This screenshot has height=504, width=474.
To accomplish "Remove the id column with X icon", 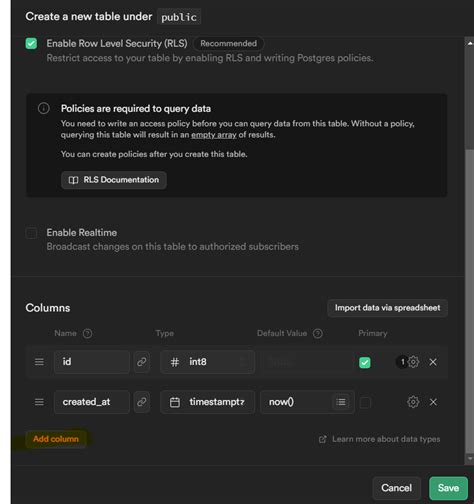I will pyautogui.click(x=433, y=362).
